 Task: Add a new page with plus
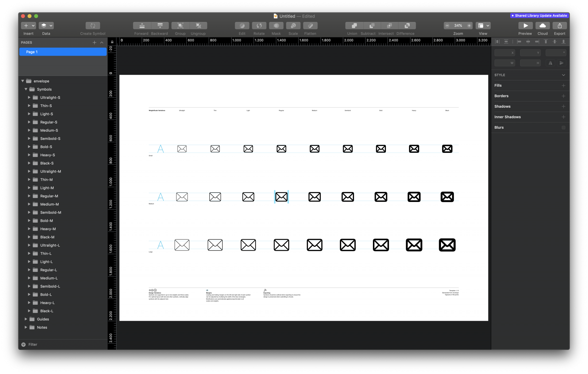tap(94, 43)
